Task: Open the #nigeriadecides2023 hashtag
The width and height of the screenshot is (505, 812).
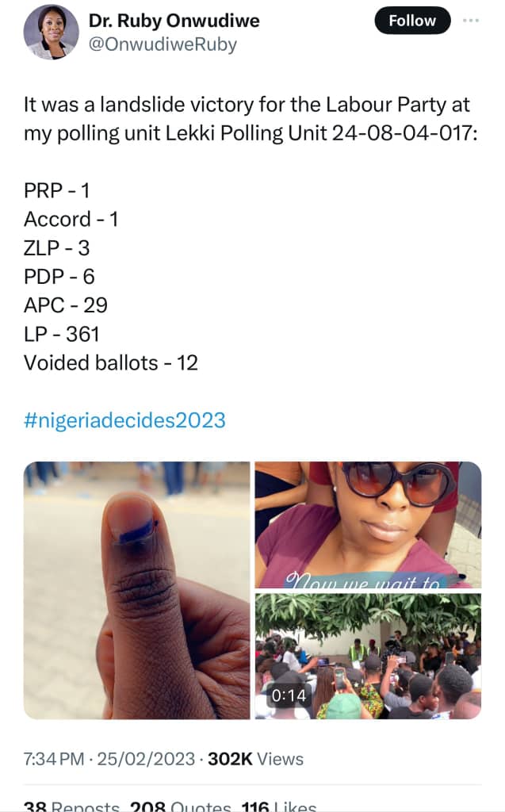Action: (124, 419)
